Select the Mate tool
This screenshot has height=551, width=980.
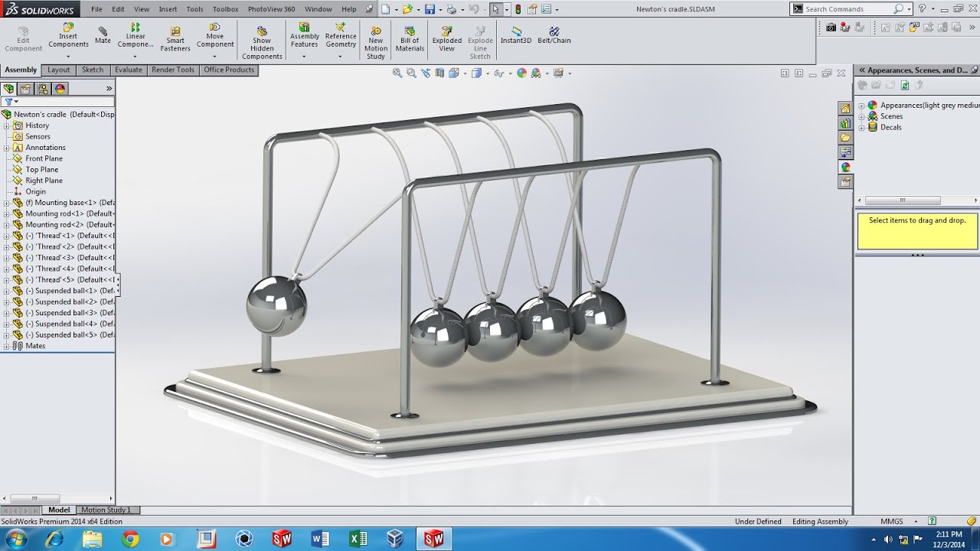coord(103,36)
